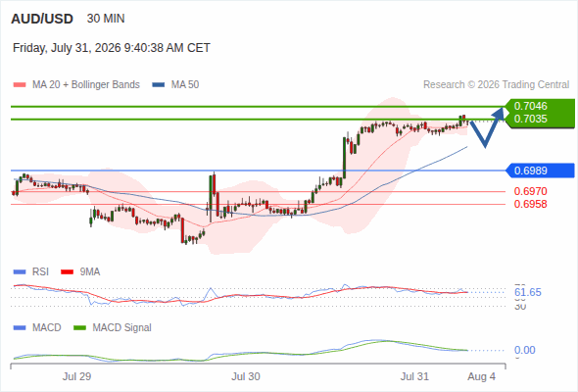Viewport: 578px width, 392px height.
Task: Click the MACD Signal green legend marker
Action: [79, 328]
